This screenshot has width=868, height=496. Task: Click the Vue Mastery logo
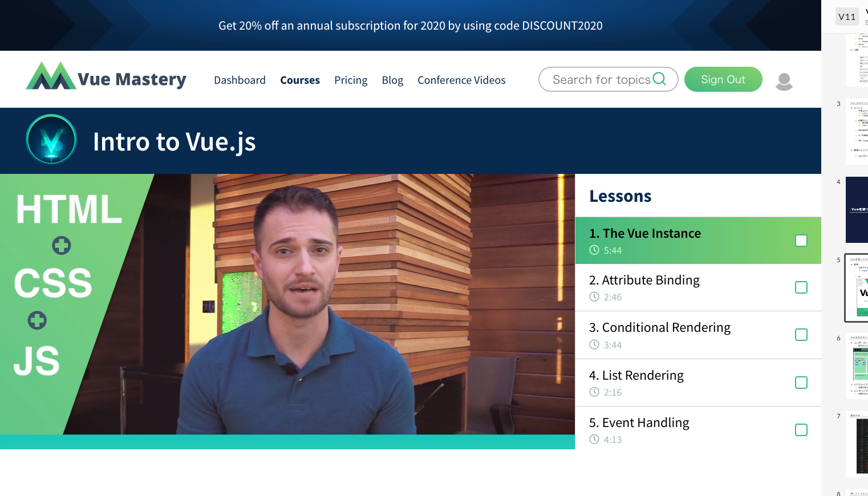(x=106, y=76)
